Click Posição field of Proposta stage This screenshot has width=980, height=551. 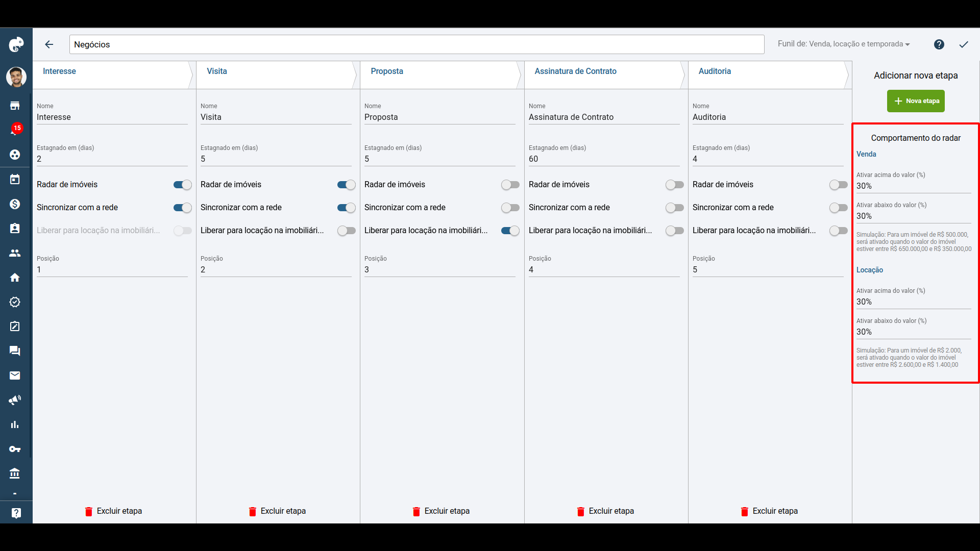440,270
